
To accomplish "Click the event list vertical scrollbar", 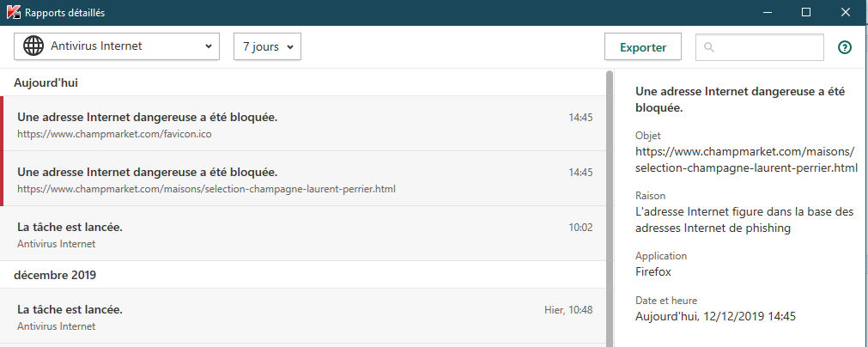I will [x=610, y=206].
